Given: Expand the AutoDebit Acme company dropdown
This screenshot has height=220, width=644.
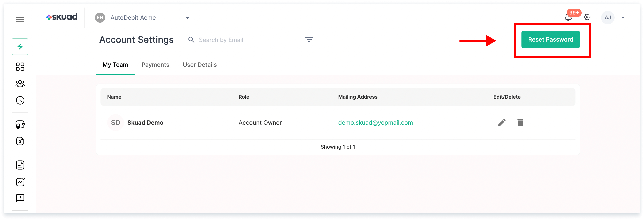Looking at the screenshot, I should pos(187,18).
